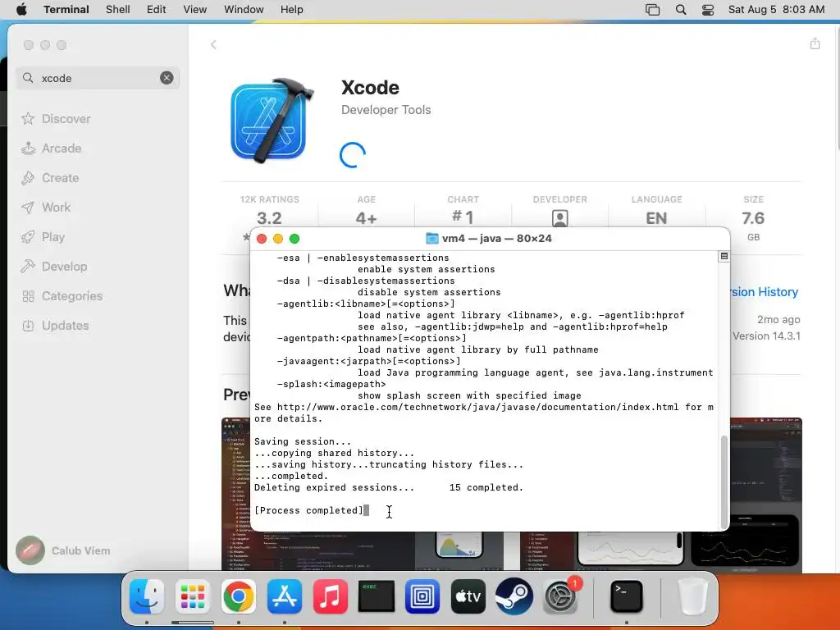Image resolution: width=840 pixels, height=630 pixels.
Task: Open App Store from the Dock
Action: [x=285, y=596]
